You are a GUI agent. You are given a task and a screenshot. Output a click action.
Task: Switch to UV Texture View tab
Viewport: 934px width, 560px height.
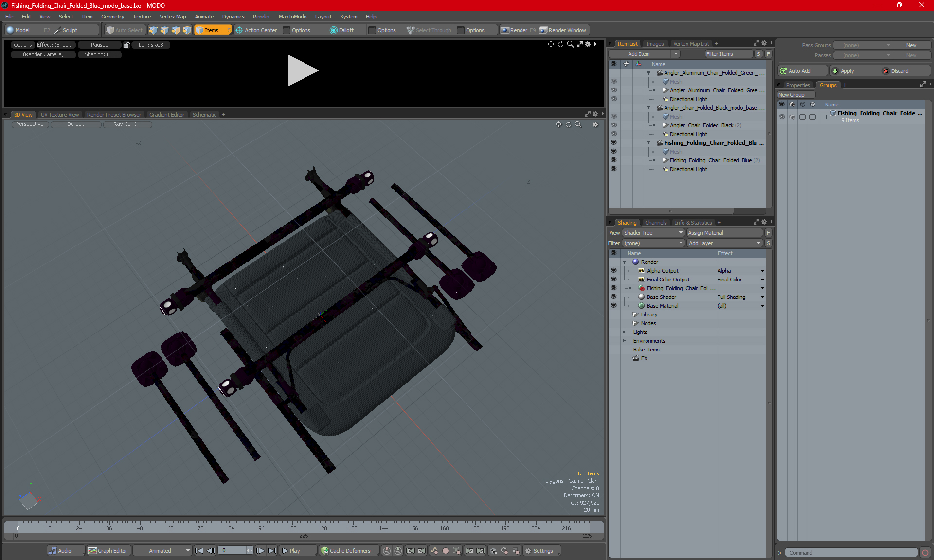coord(60,115)
